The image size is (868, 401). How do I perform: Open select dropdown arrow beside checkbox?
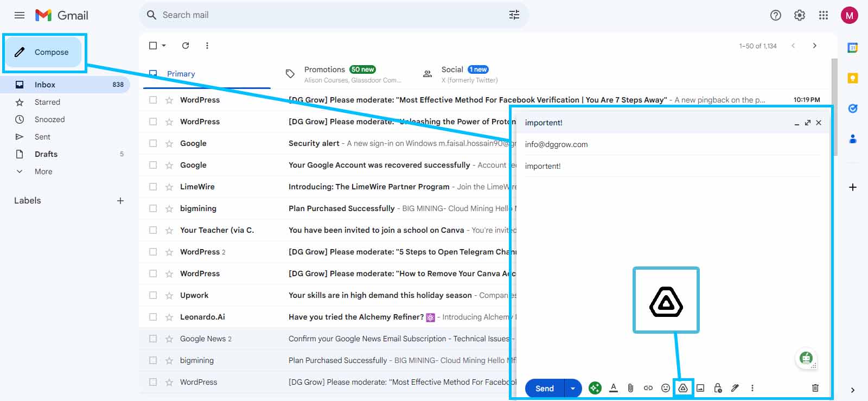pyautogui.click(x=164, y=46)
